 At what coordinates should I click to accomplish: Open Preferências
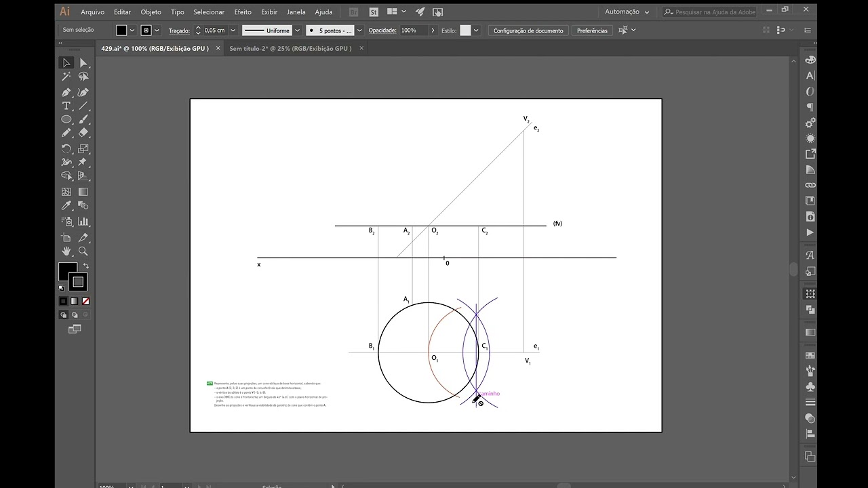coord(593,30)
